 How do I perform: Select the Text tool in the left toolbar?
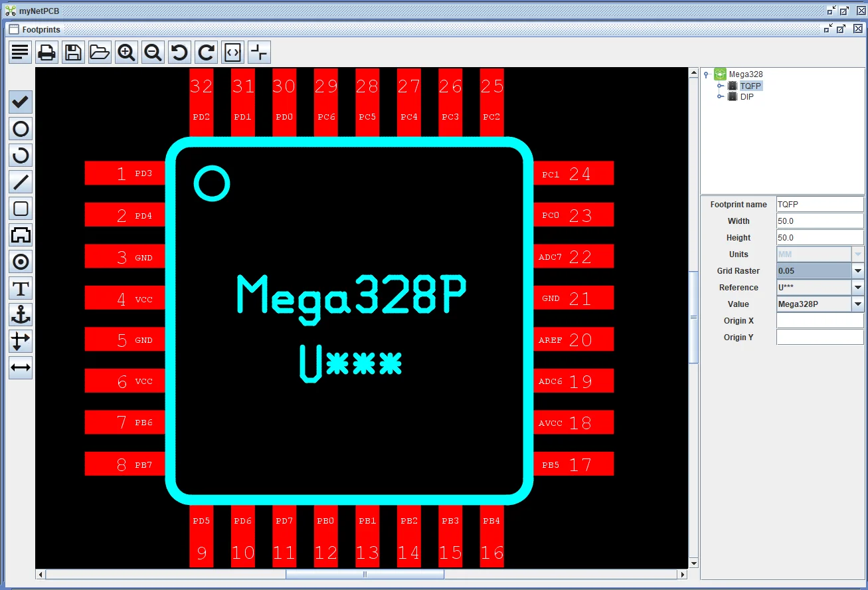click(x=20, y=288)
